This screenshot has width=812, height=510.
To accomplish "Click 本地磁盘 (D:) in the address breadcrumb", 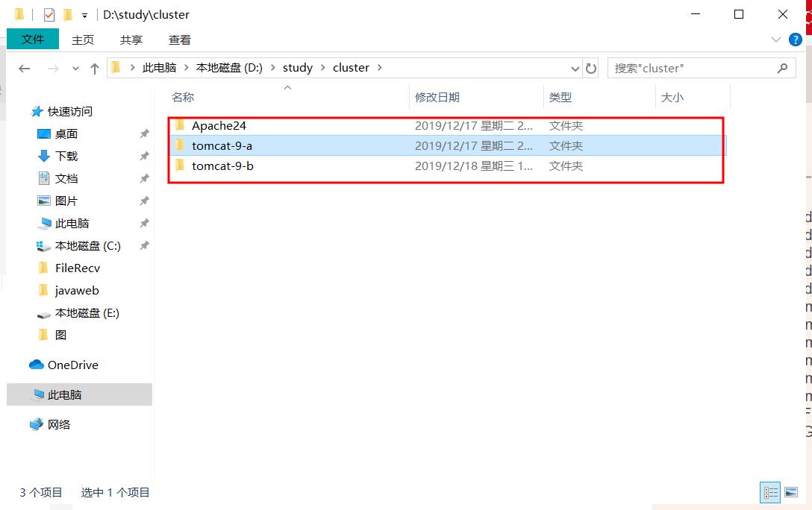I will coord(229,68).
